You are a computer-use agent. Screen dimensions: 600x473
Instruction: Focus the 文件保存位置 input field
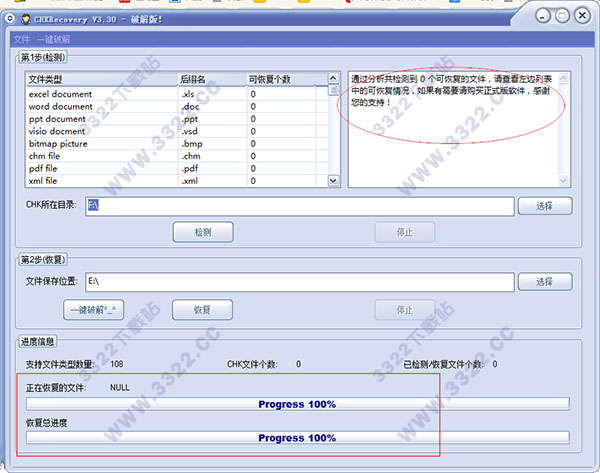point(300,282)
